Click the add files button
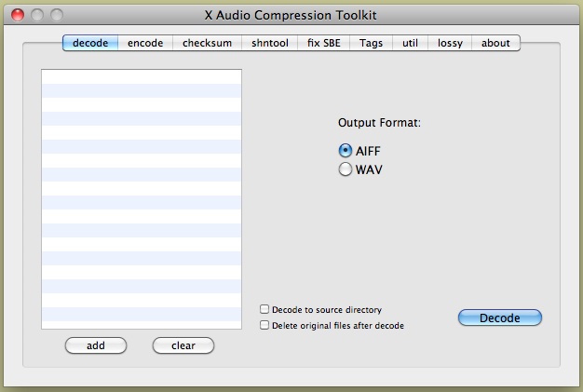This screenshot has height=392, width=583. click(96, 345)
